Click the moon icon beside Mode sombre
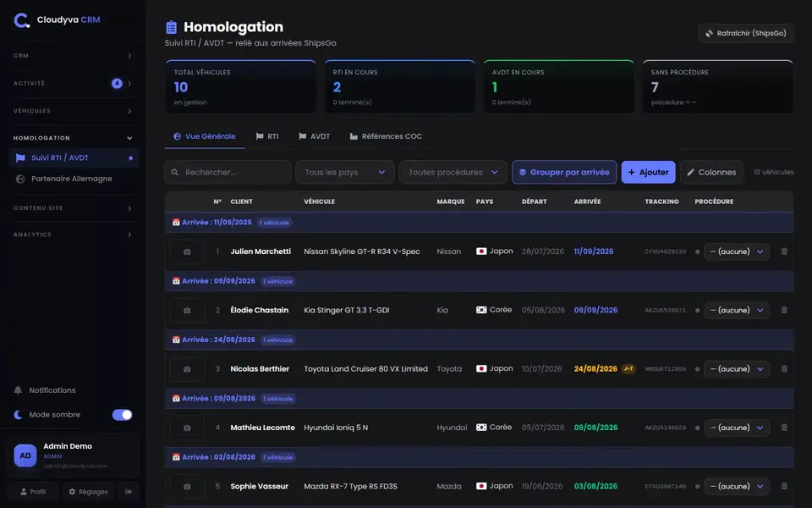The height and width of the screenshot is (508, 812). 18,415
